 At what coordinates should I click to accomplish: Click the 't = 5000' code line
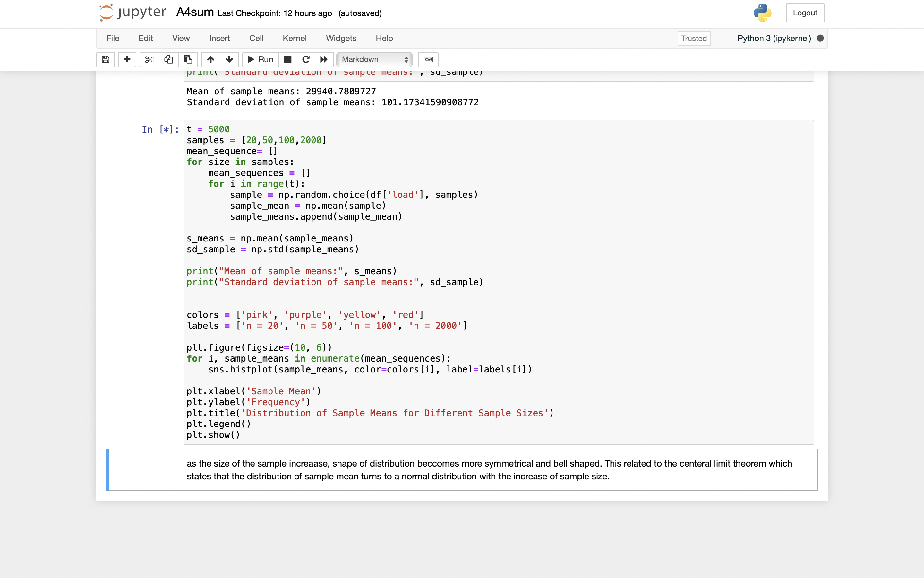tap(208, 129)
